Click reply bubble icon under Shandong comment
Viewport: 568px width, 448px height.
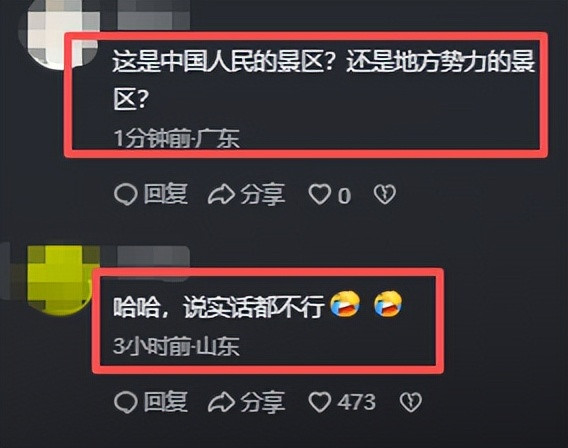tap(126, 402)
